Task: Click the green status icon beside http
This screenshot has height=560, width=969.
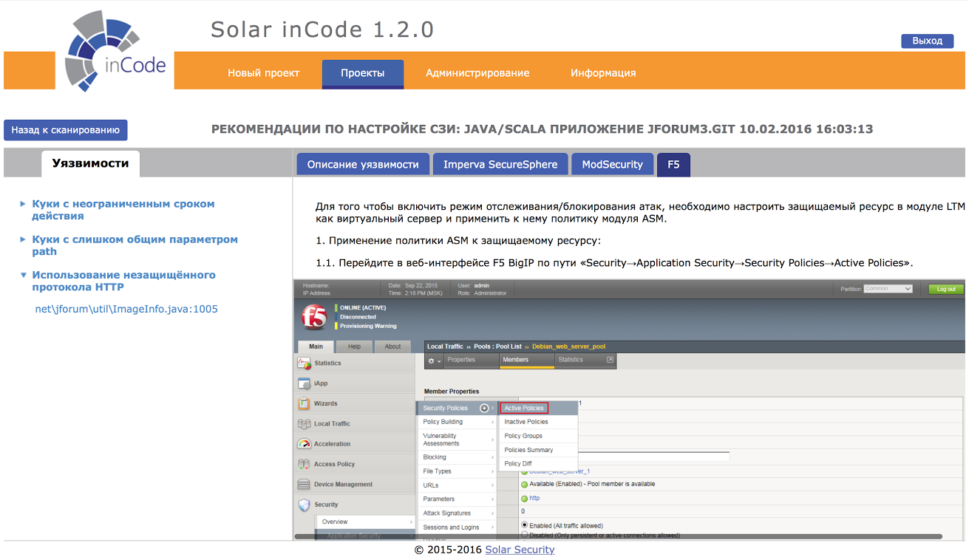Action: coord(525,499)
